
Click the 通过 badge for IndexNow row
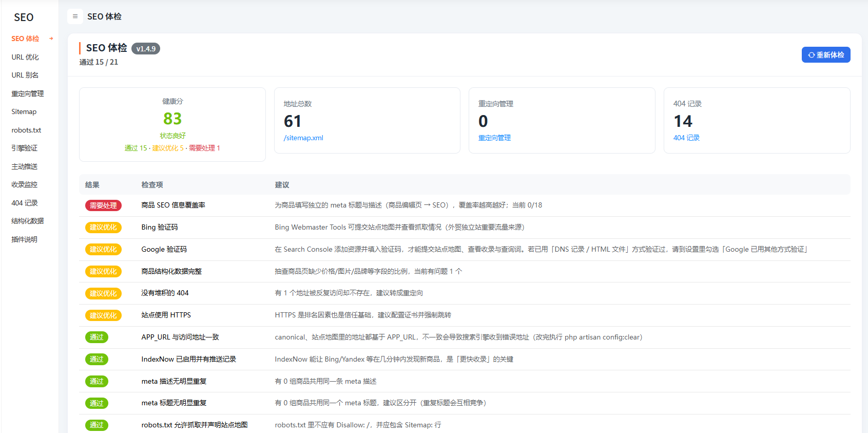click(x=97, y=359)
